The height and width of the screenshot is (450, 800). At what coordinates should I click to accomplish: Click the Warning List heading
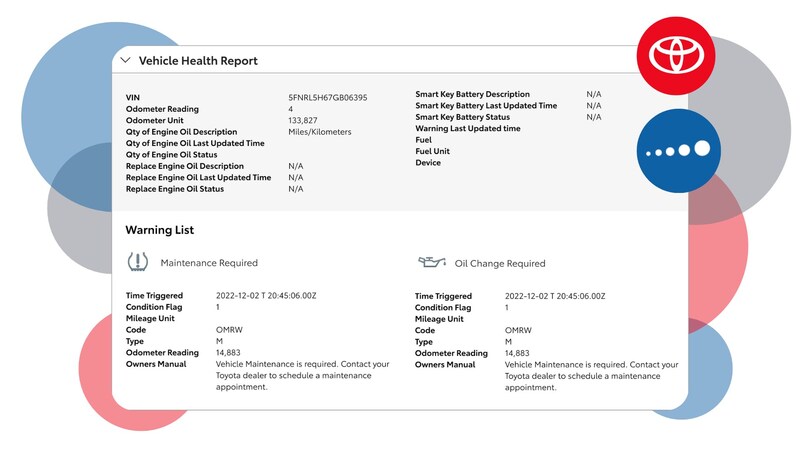pos(159,230)
